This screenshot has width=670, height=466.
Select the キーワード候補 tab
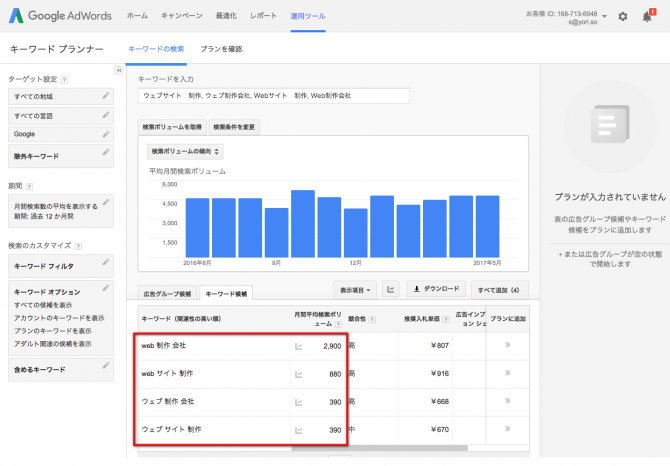click(x=226, y=294)
